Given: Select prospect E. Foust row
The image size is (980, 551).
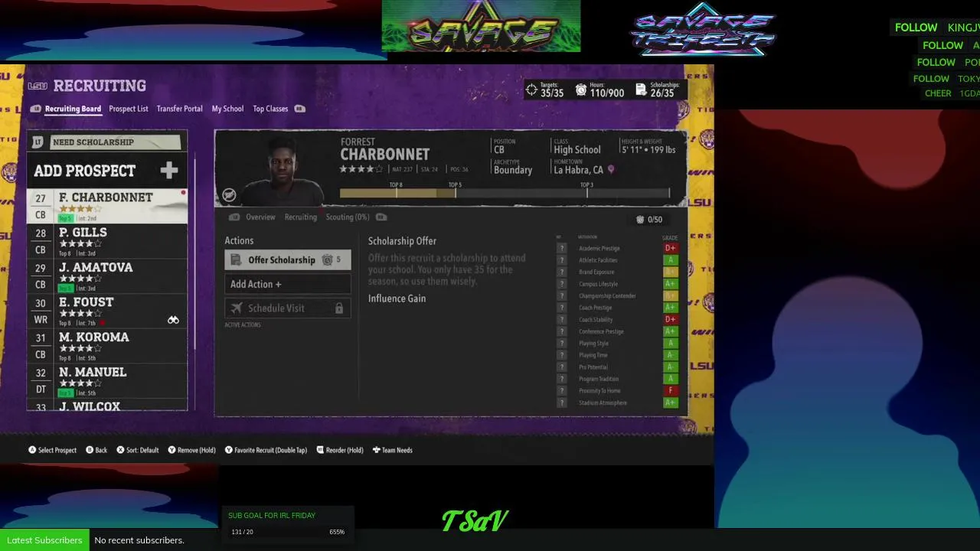Looking at the screenshot, I should [x=107, y=311].
